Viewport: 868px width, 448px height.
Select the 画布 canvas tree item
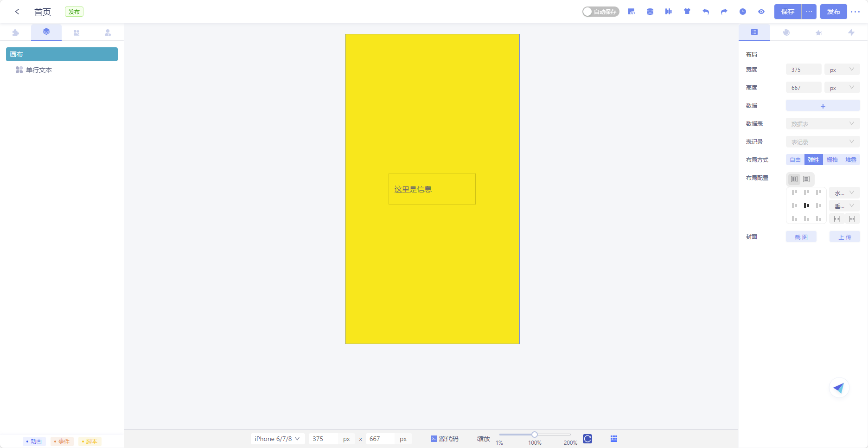(62, 54)
